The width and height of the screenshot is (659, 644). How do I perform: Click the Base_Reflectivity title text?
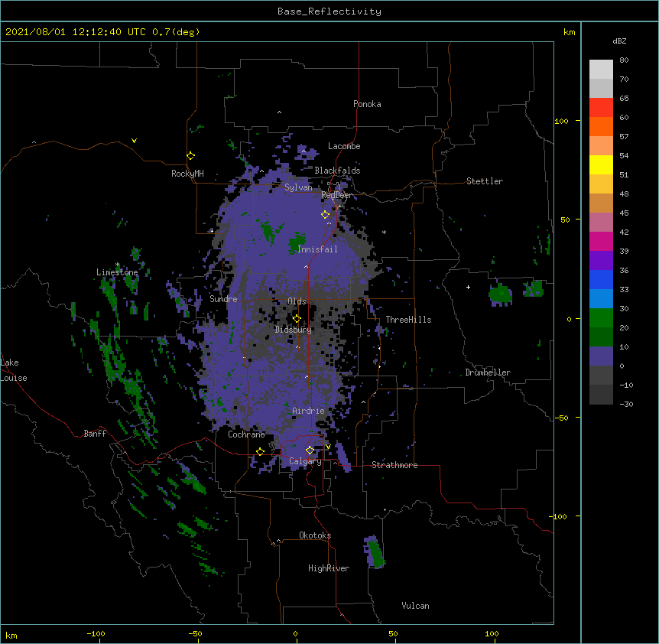[x=329, y=11]
